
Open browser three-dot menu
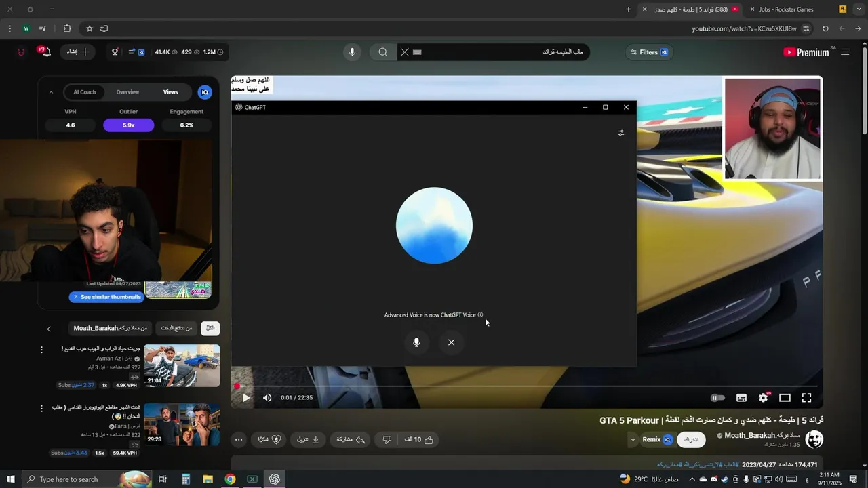(x=9, y=28)
